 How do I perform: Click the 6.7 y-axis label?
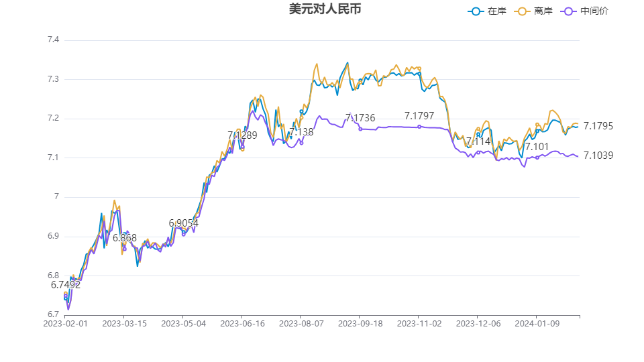click(53, 314)
